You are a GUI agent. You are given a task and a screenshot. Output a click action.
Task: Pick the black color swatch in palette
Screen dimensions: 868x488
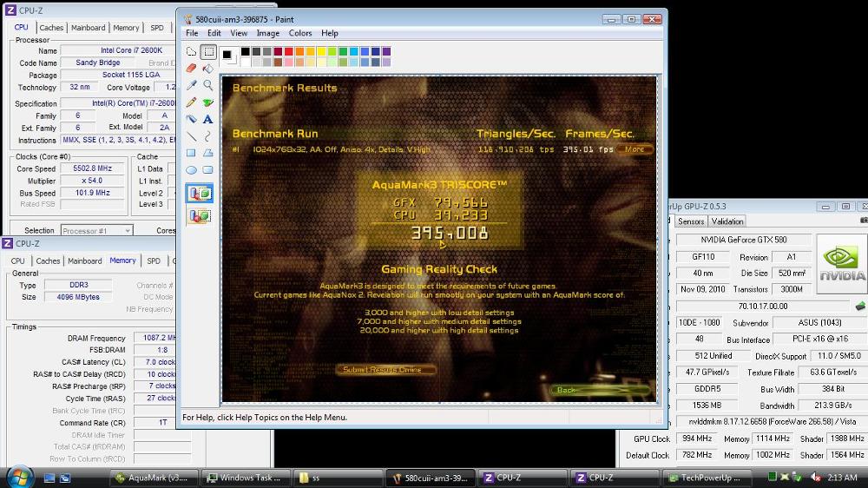[x=246, y=51]
